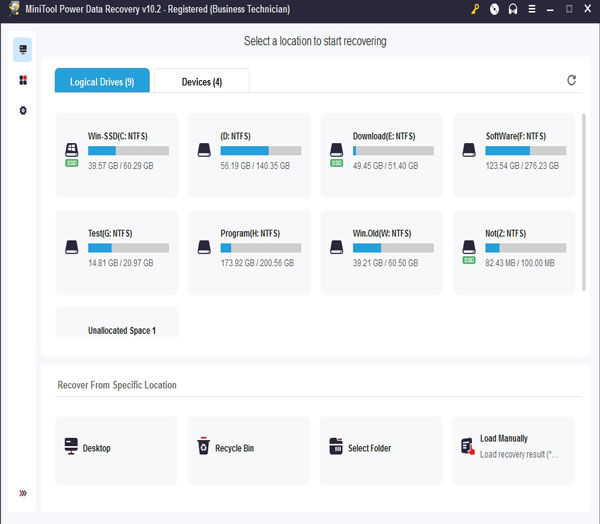Click the Select Folder option
The image size is (600, 524).
pos(381,450)
